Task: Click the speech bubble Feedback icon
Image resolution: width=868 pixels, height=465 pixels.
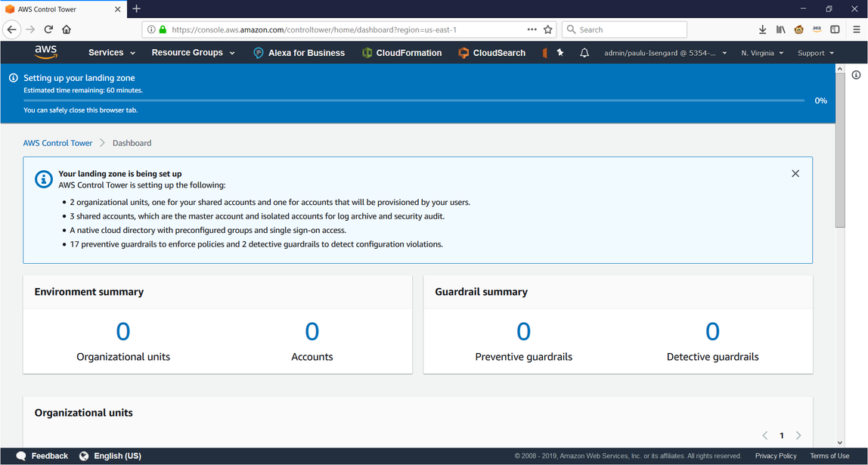Action: [21, 456]
